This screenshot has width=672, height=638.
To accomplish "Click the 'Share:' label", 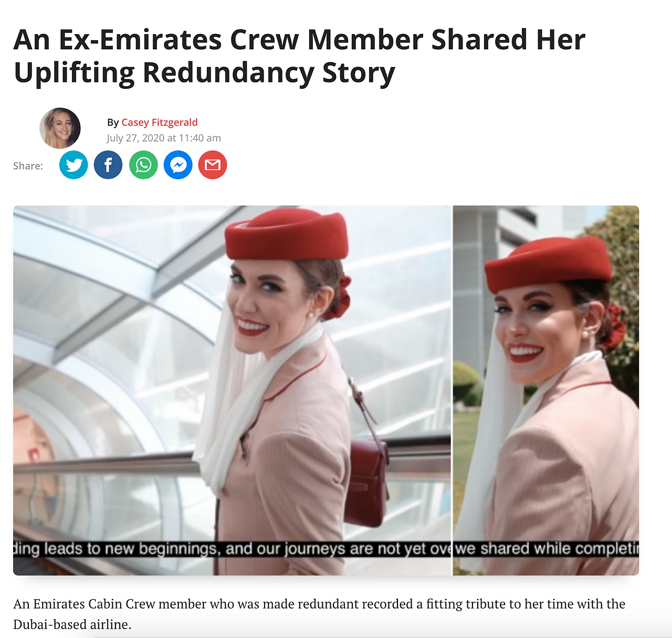I will 28,166.
